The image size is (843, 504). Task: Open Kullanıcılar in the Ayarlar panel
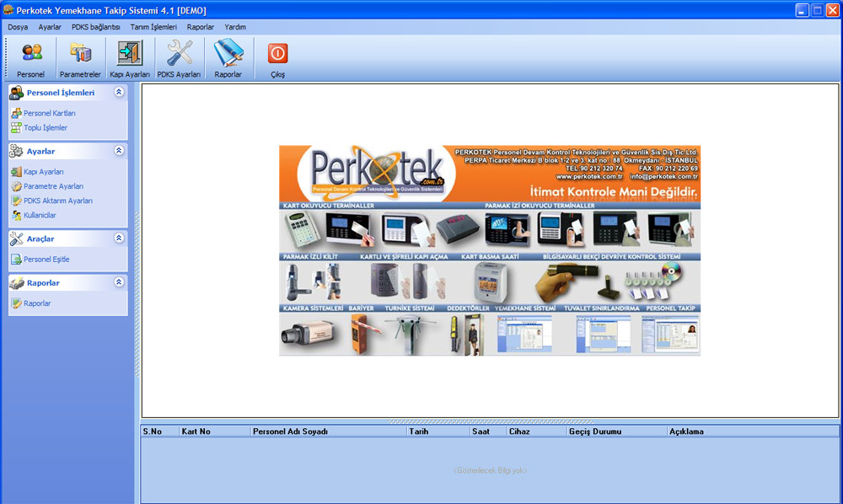coord(40,216)
